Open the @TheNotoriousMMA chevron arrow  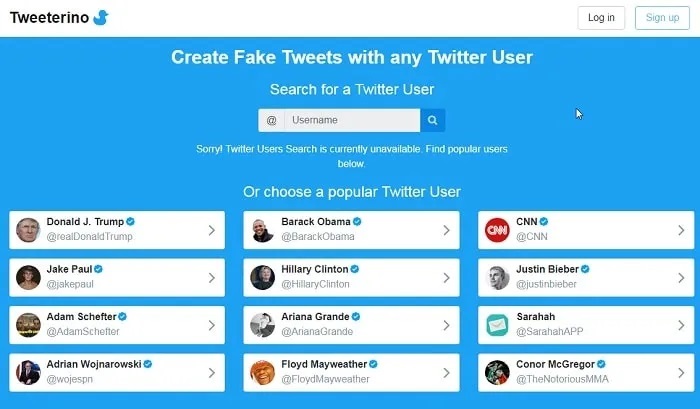681,373
